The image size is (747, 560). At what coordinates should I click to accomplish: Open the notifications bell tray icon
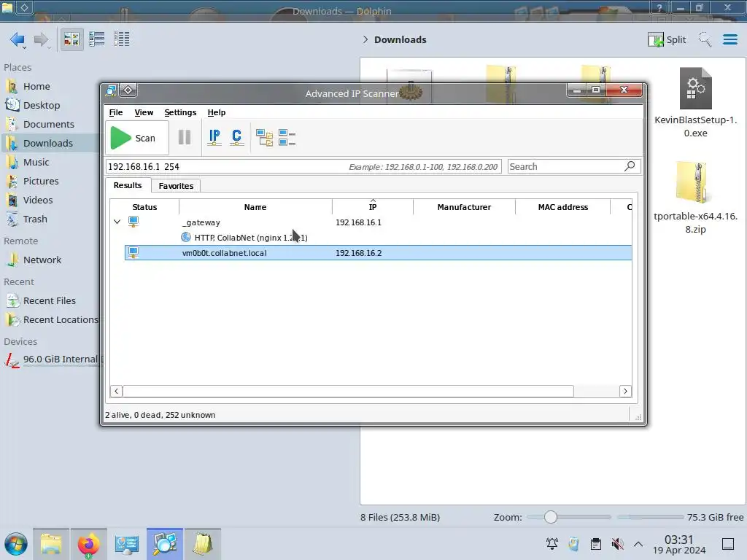[x=551, y=544]
